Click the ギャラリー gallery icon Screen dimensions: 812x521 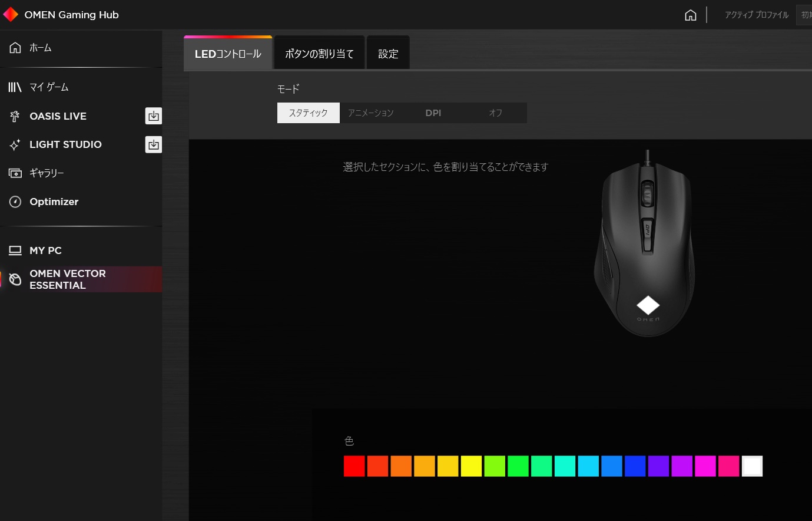click(15, 173)
